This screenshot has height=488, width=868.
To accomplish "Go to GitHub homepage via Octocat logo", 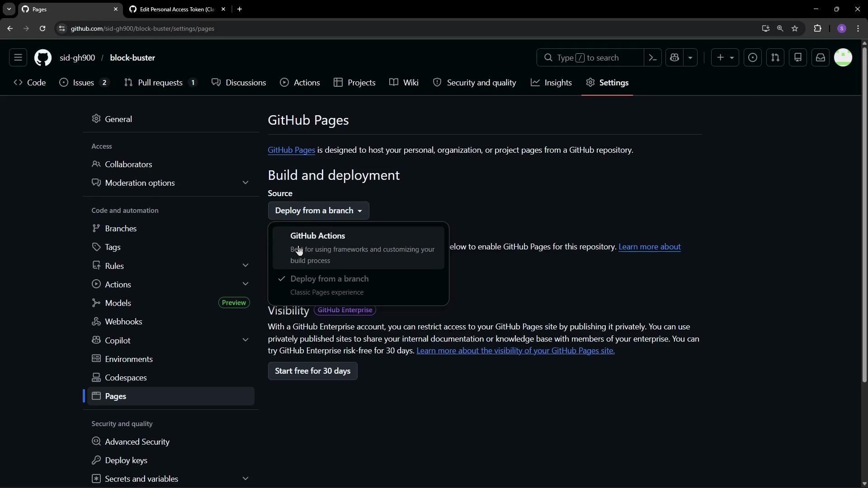I will (43, 58).
